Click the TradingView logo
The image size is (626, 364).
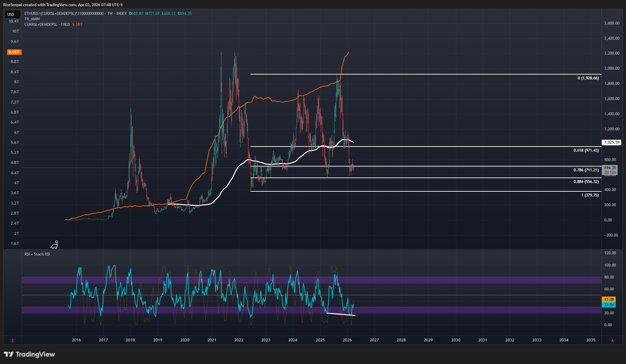point(29,354)
